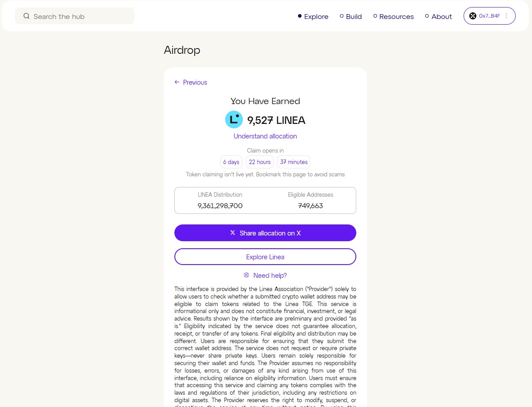Click the Search the hub field
Viewport: 532px width, 407px height.
79,16
